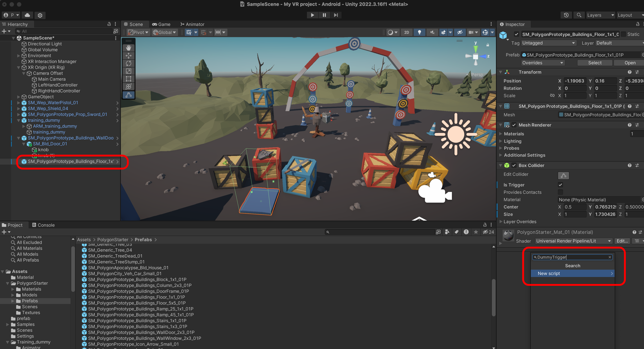Enable the Provides Contacts checkbox

click(x=560, y=192)
